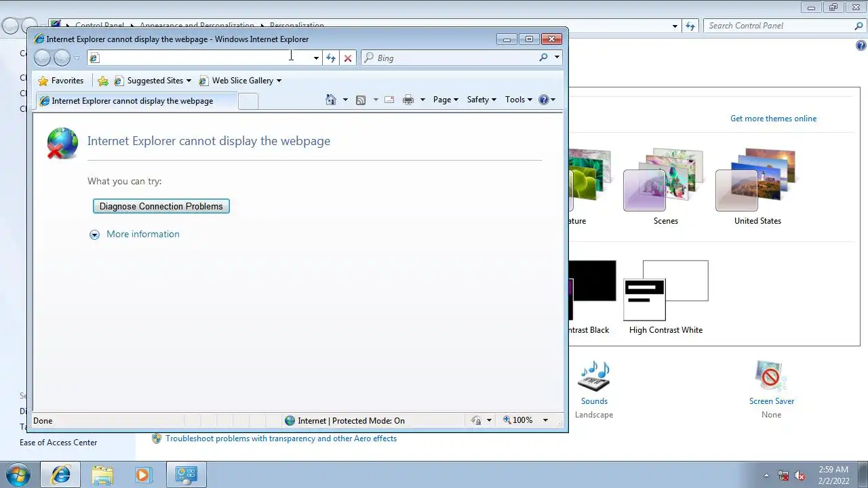Viewport: 868px width, 488px height.
Task: Click Internet Explorer taskbar icon
Action: 61,474
